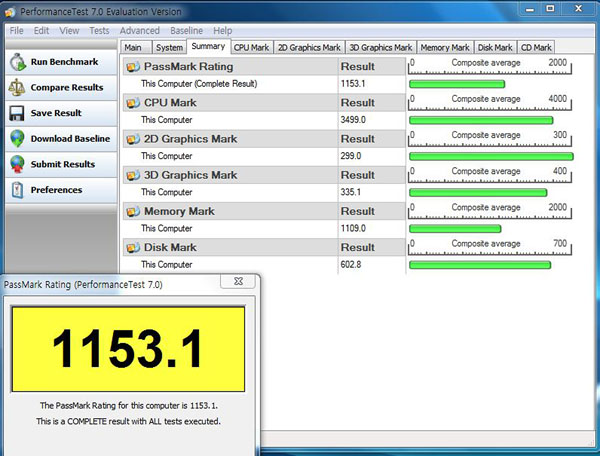Click the 3D Graphics Mark green result bar
The width and height of the screenshot is (600, 456).
coord(478,192)
